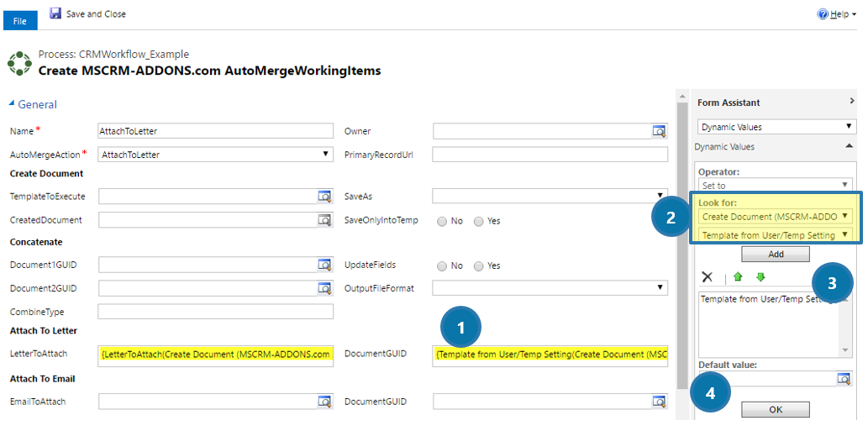Click the EmailToAttach input field
The height and width of the screenshot is (431, 868).
208,401
